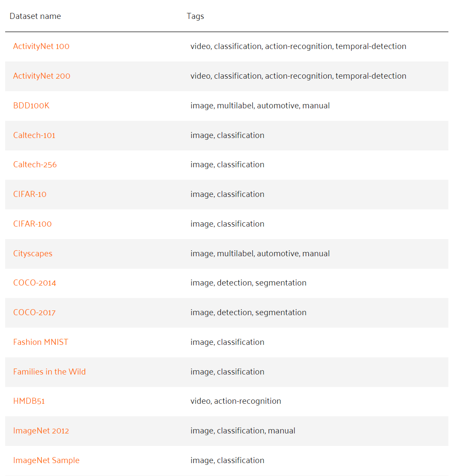Click the Families in the Wild link
This screenshot has width=457, height=476.
coord(49,372)
